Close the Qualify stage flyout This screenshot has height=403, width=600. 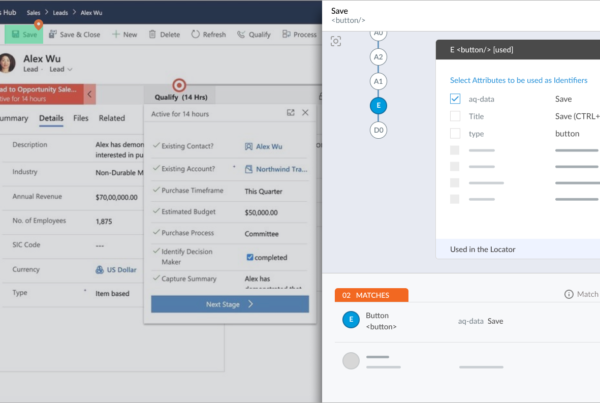tap(306, 114)
